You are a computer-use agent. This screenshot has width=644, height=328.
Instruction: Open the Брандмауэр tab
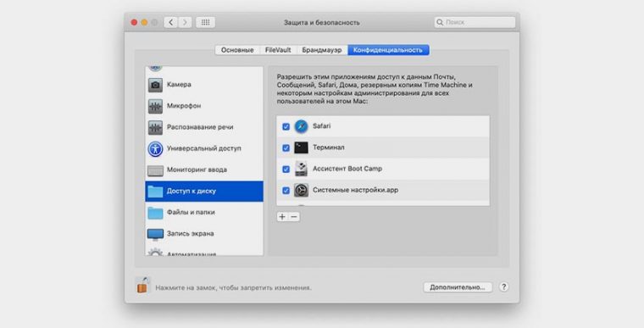(322, 50)
